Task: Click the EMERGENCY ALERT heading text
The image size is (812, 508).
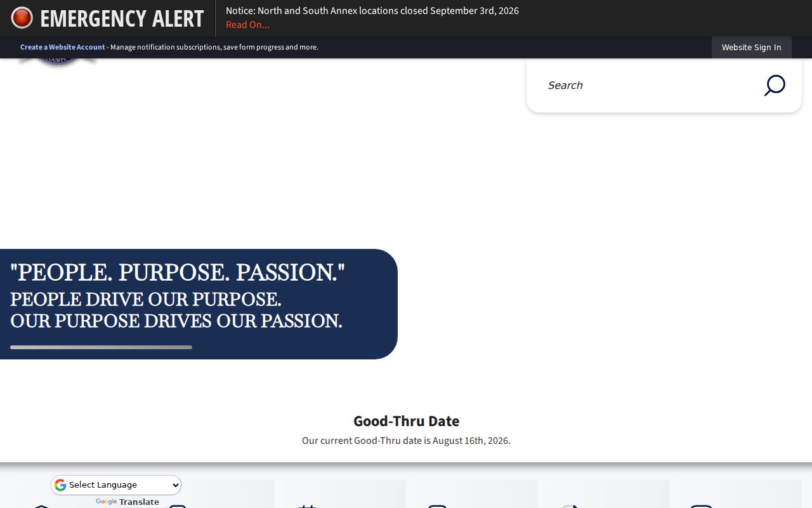Action: 122,18
